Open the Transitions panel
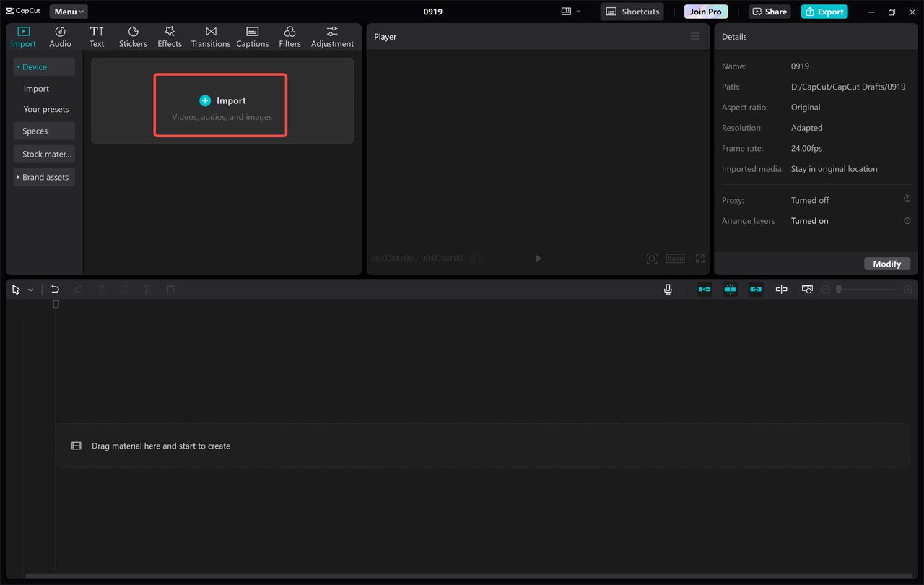 (210, 36)
